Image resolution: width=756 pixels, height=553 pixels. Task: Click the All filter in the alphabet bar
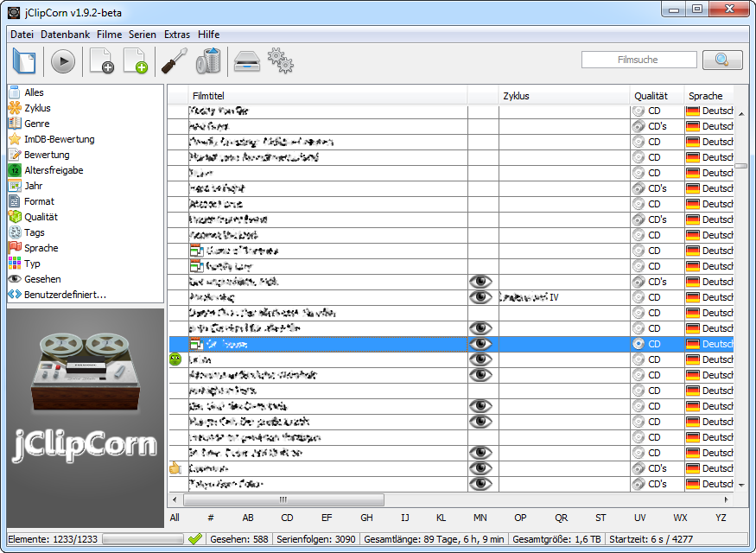[175, 518]
